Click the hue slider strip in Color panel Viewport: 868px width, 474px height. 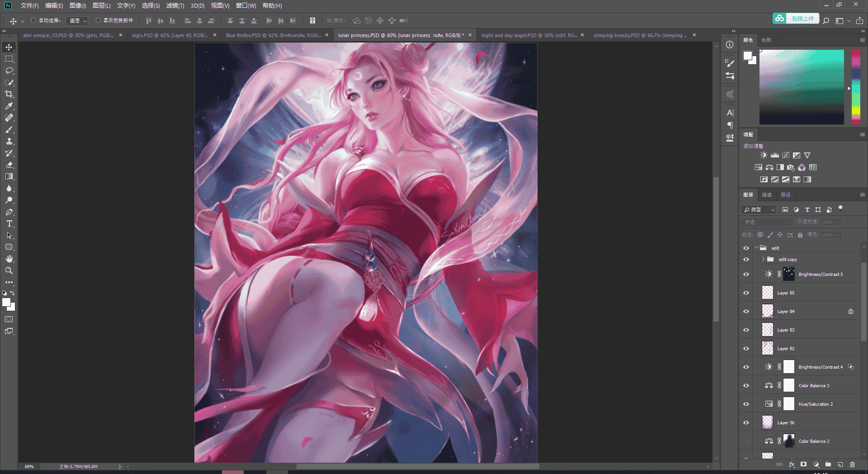click(x=856, y=87)
